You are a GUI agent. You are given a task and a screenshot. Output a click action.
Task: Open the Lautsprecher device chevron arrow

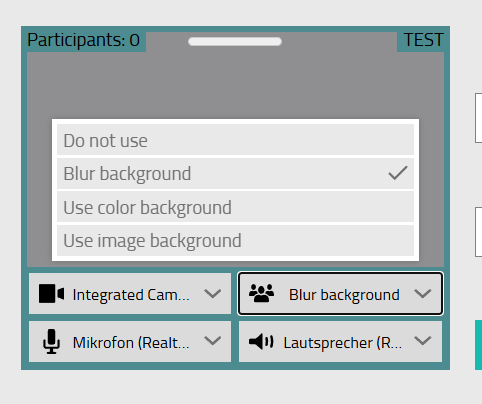pyautogui.click(x=423, y=341)
